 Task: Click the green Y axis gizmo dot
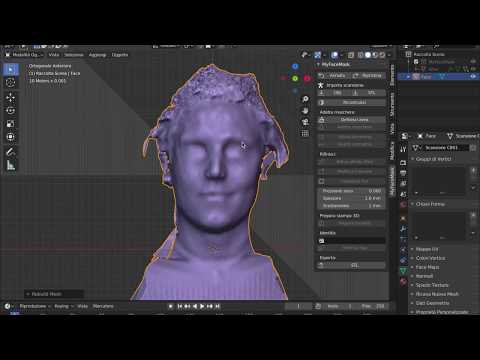click(x=295, y=79)
